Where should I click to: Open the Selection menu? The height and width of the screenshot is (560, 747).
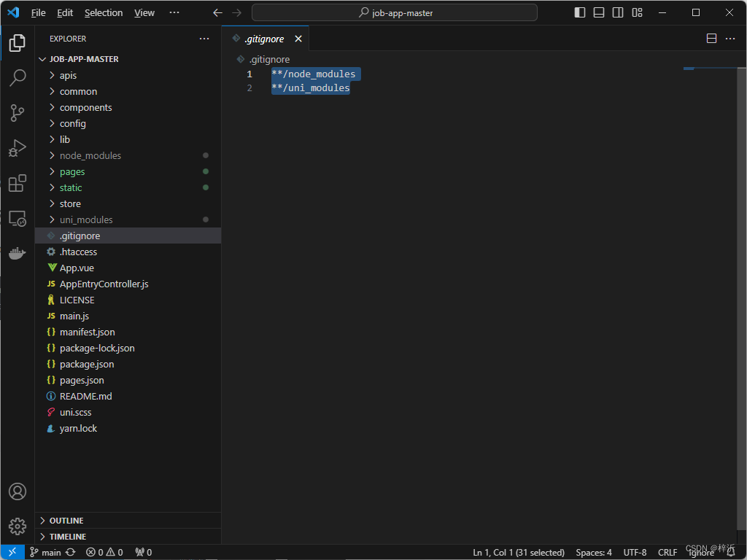(x=104, y=12)
